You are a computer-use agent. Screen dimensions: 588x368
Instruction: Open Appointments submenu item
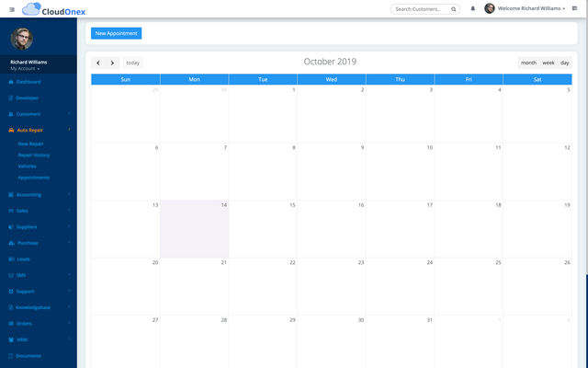tap(34, 178)
